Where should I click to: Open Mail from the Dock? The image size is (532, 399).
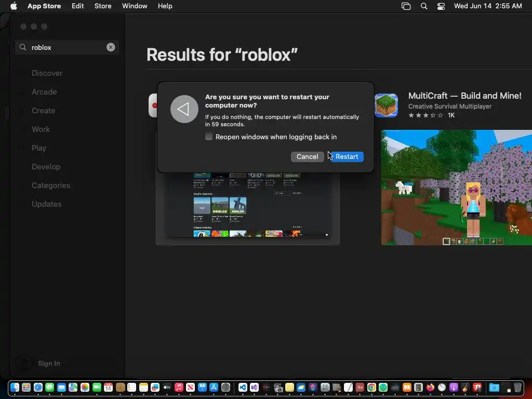(61, 387)
